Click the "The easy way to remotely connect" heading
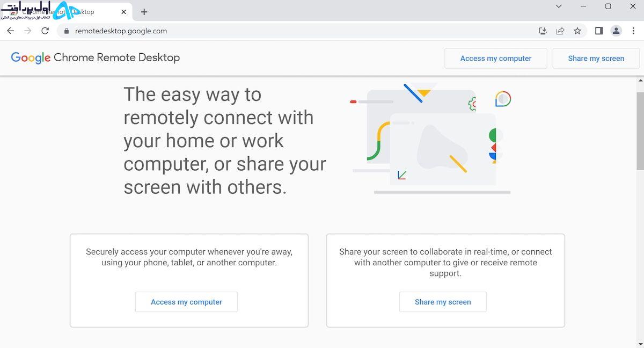The height and width of the screenshot is (348, 644). point(225,141)
